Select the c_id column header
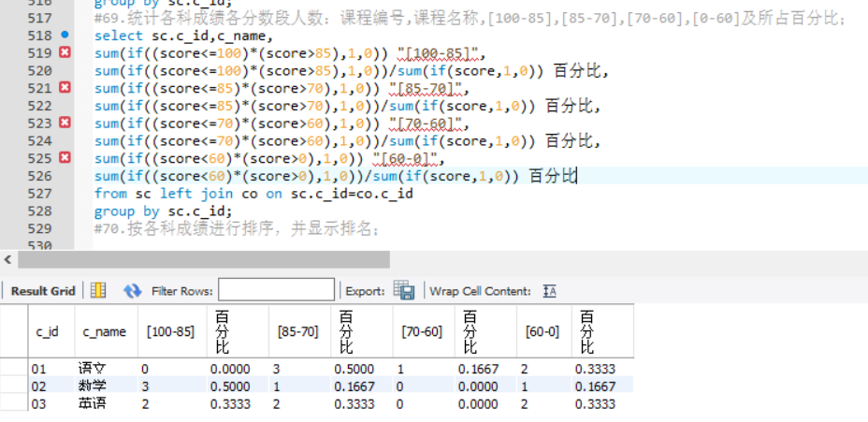This screenshot has height=422, width=868. (x=51, y=331)
